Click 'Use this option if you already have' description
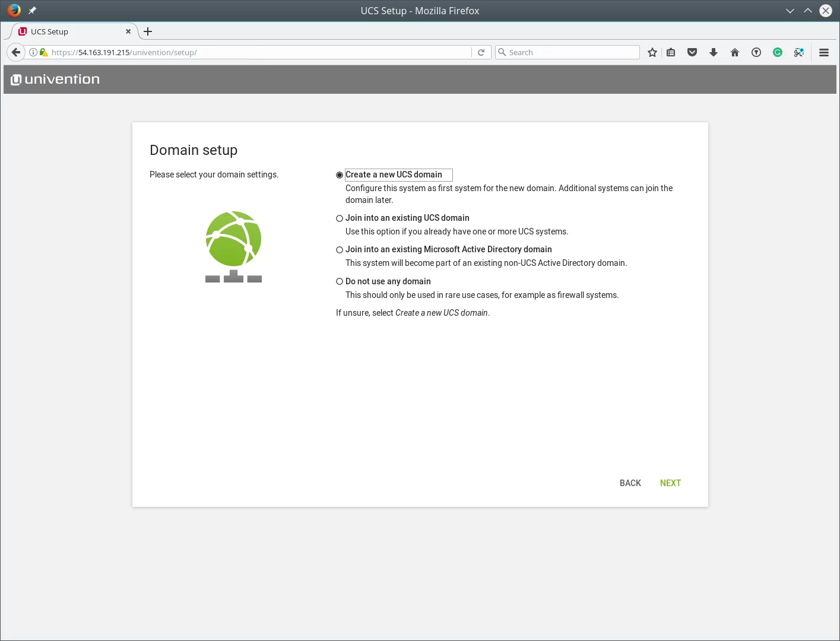This screenshot has width=840, height=641. point(457,231)
